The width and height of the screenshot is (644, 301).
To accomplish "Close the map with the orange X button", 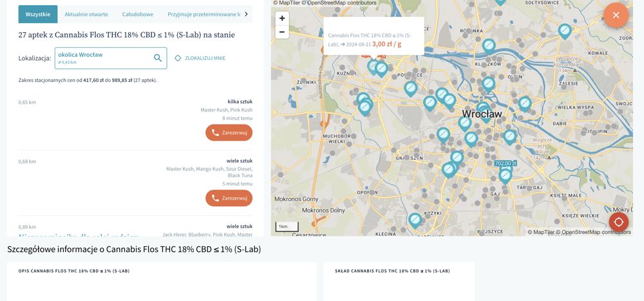I will pyautogui.click(x=616, y=15).
